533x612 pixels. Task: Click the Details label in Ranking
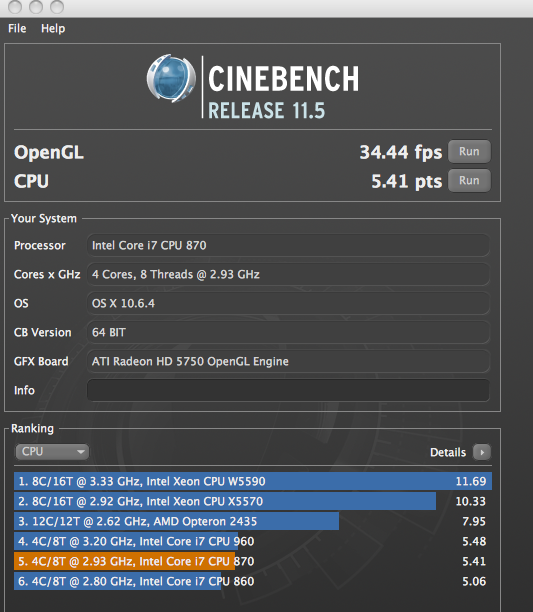[448, 452]
